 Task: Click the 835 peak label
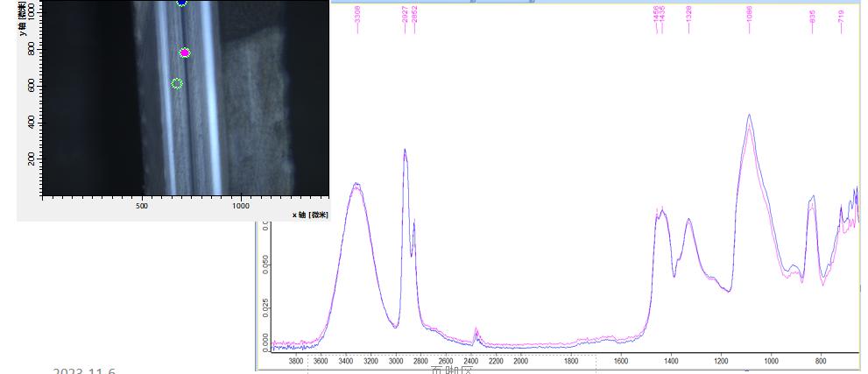(813, 16)
